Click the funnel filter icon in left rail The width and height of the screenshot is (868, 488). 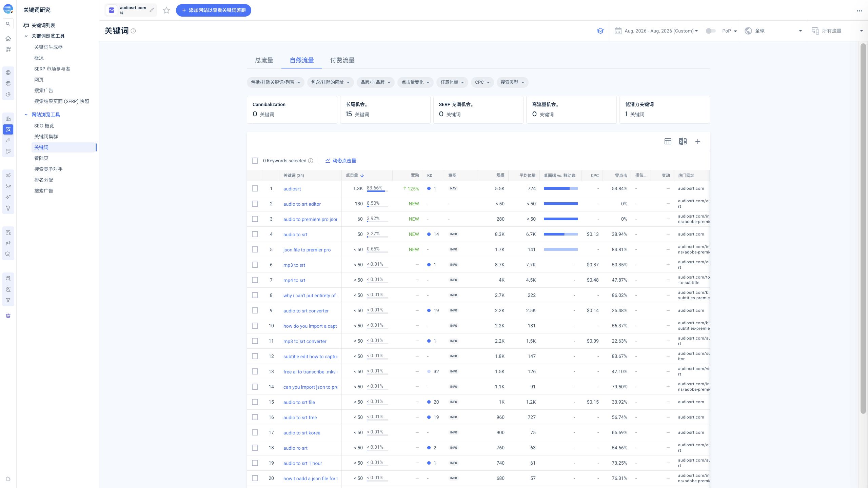[8, 300]
